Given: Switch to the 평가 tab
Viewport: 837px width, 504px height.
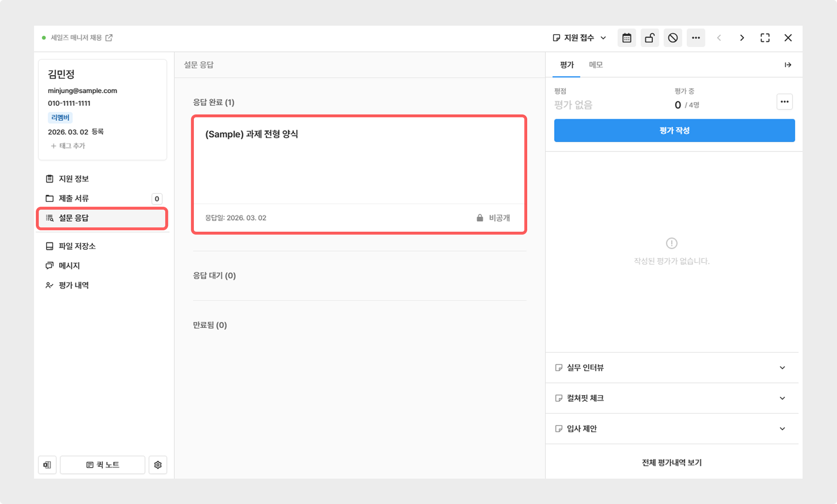Looking at the screenshot, I should tap(567, 65).
